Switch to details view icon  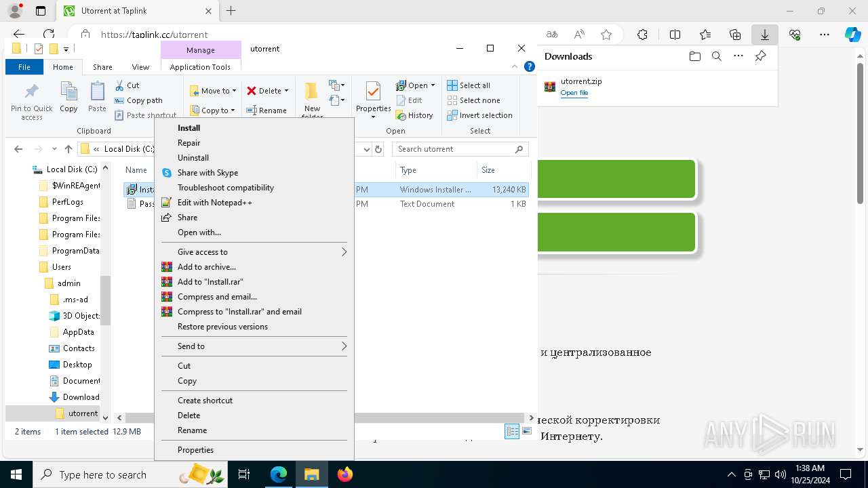coord(512,432)
